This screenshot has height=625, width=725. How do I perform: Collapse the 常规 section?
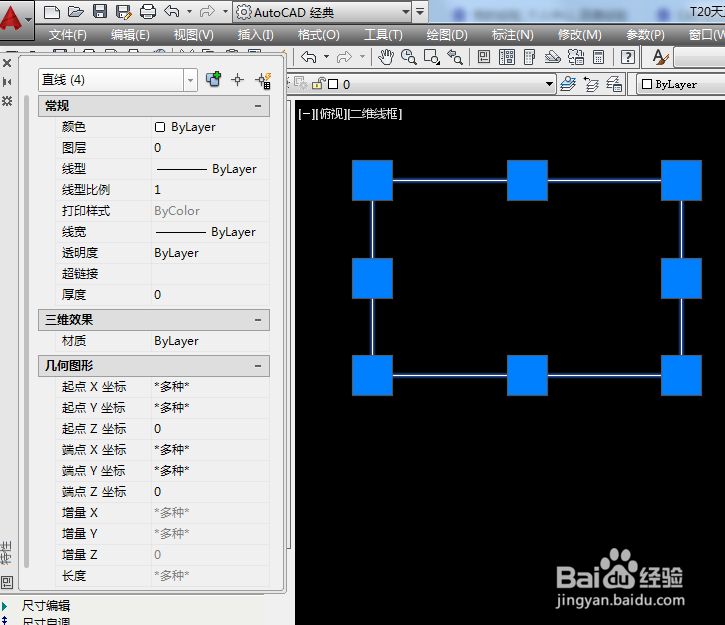coord(258,106)
